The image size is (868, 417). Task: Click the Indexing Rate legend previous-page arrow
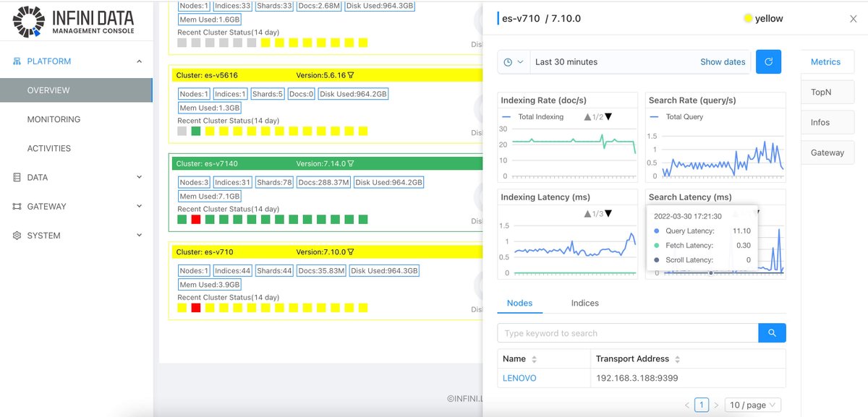[587, 116]
